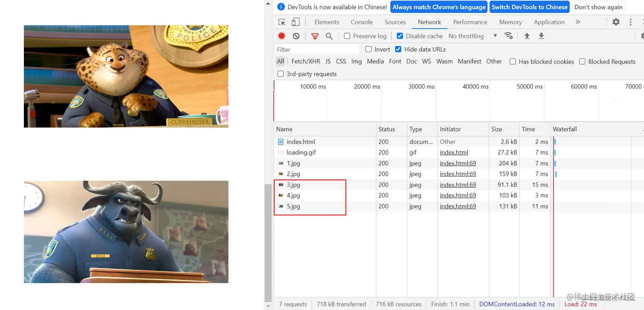Click Don't show again button

pos(598,7)
